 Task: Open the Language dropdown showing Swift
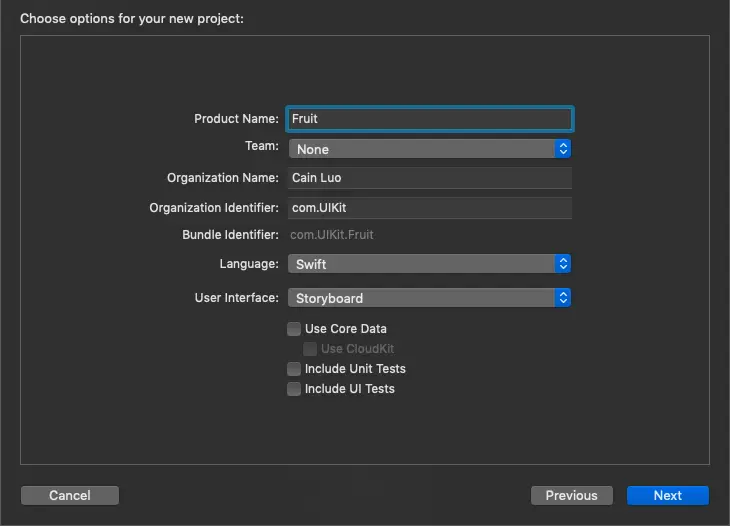pyautogui.click(x=422, y=264)
